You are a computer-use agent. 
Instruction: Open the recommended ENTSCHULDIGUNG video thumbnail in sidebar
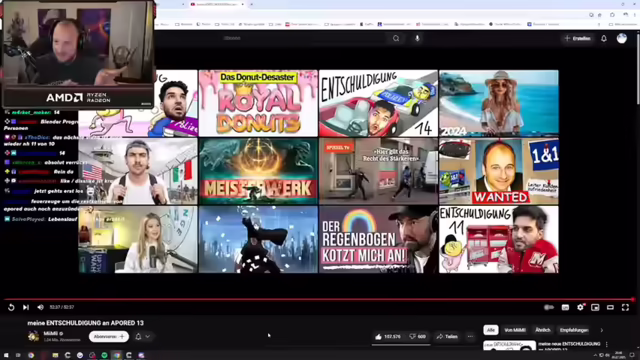(509, 345)
